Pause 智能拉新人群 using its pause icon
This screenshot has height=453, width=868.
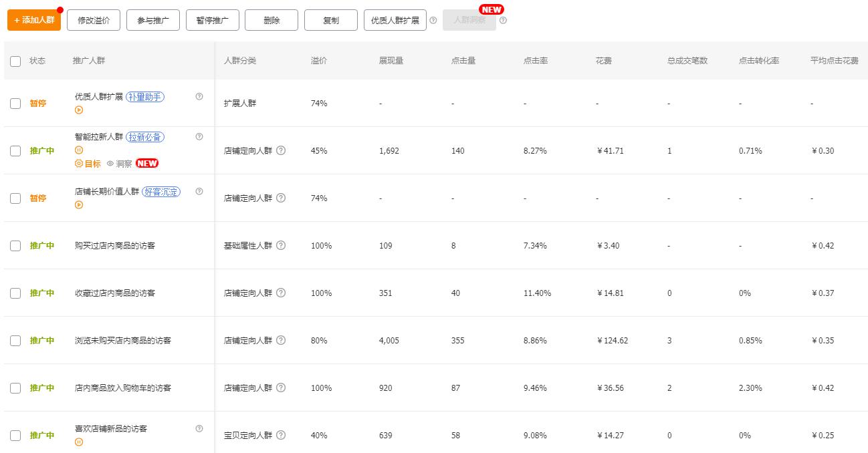(79, 150)
